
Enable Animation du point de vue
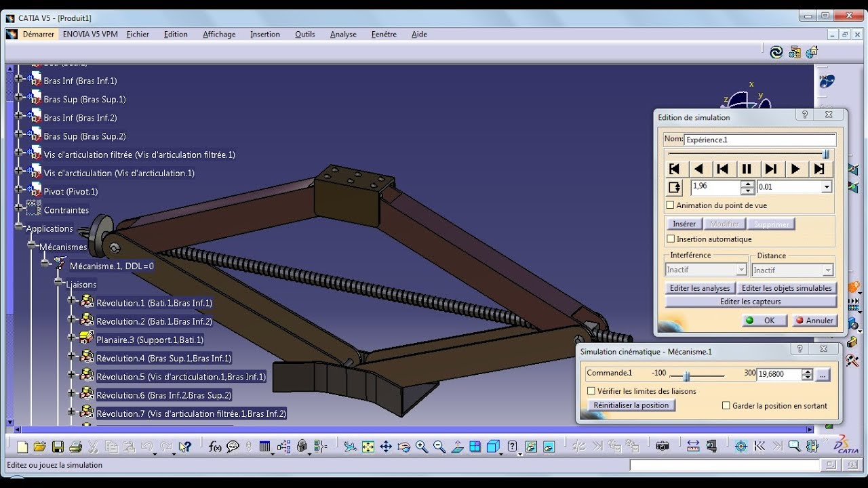[671, 205]
